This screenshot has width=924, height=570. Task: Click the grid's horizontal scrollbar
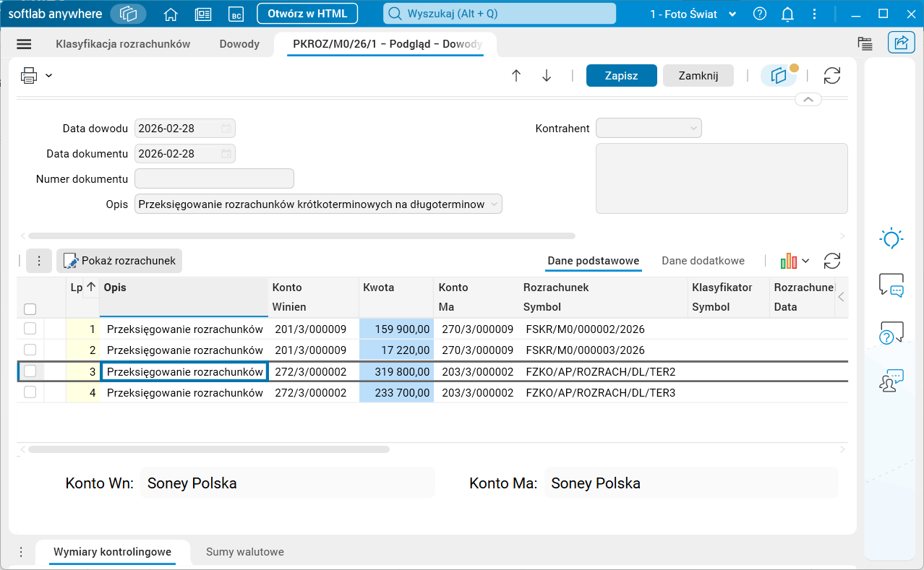tap(209, 449)
